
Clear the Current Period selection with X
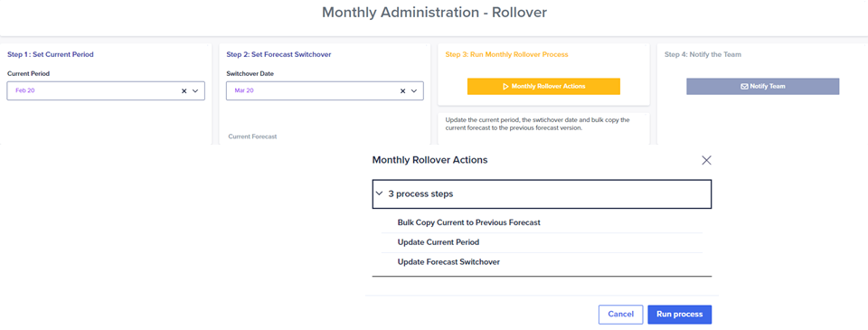184,90
